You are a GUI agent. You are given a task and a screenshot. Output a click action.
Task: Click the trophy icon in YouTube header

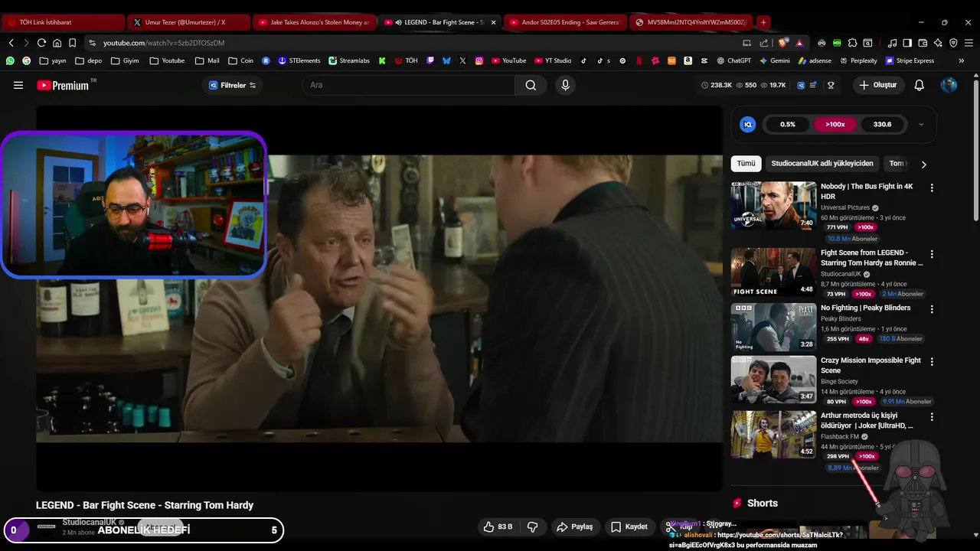point(831,85)
